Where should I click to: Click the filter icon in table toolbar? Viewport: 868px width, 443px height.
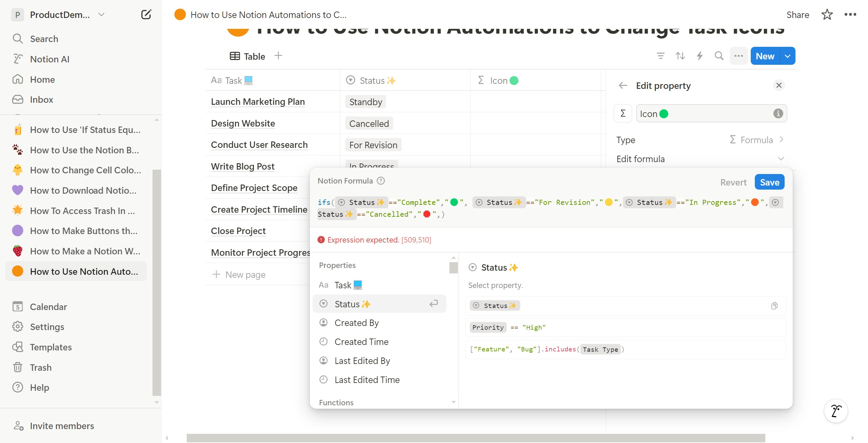click(x=660, y=56)
